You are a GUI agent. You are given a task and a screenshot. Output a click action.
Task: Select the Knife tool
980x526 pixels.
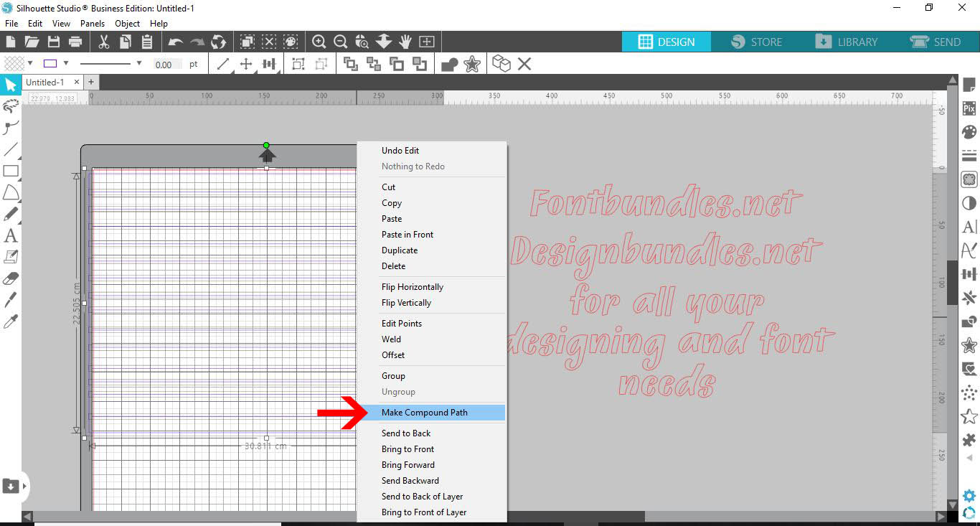[x=11, y=299]
